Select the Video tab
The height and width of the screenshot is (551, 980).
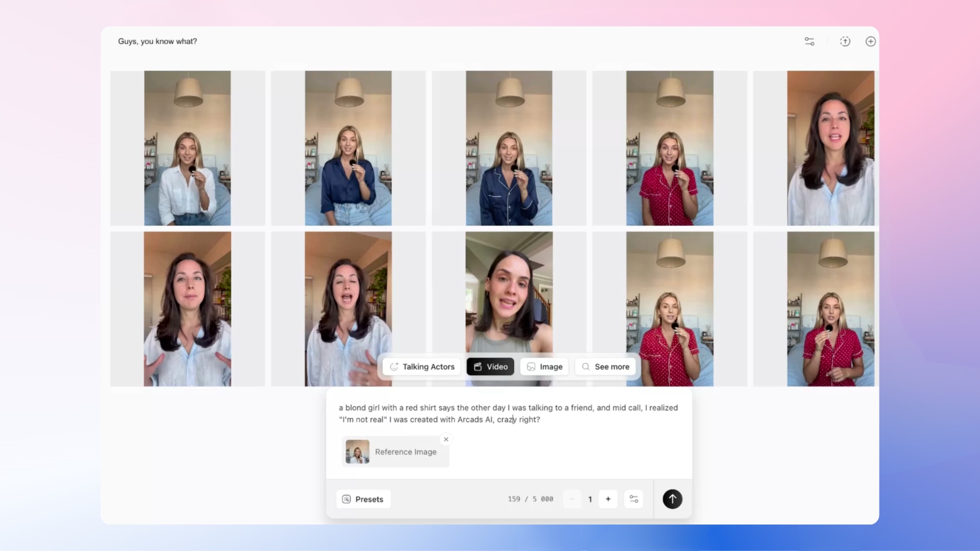click(490, 366)
